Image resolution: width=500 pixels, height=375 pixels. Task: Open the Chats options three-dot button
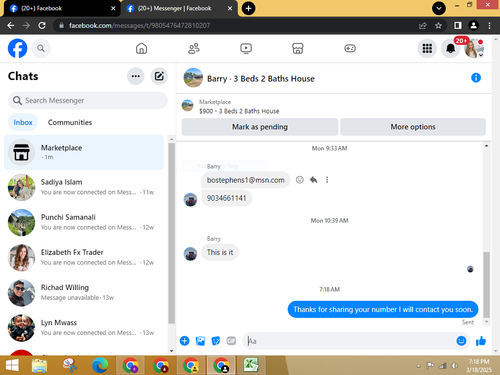[x=136, y=76]
